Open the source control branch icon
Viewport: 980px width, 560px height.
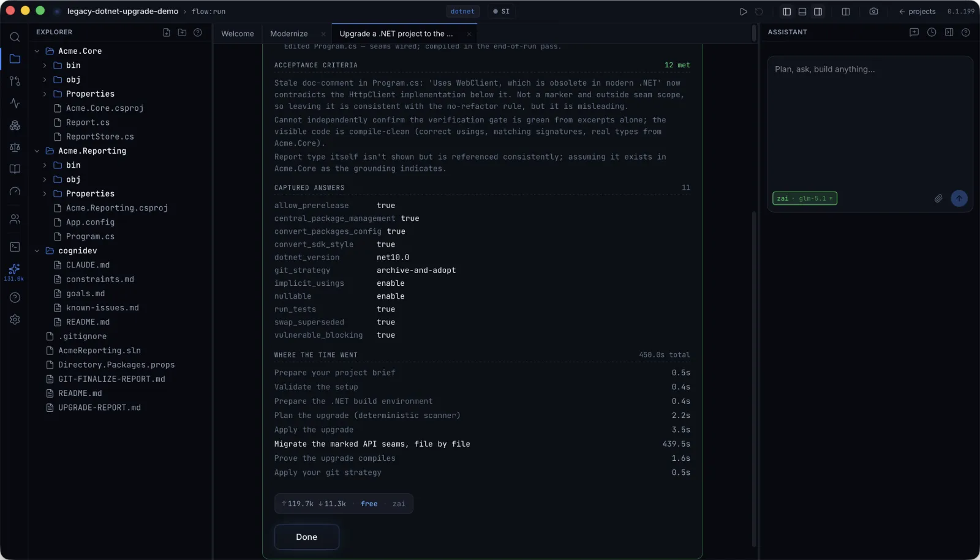click(x=15, y=81)
